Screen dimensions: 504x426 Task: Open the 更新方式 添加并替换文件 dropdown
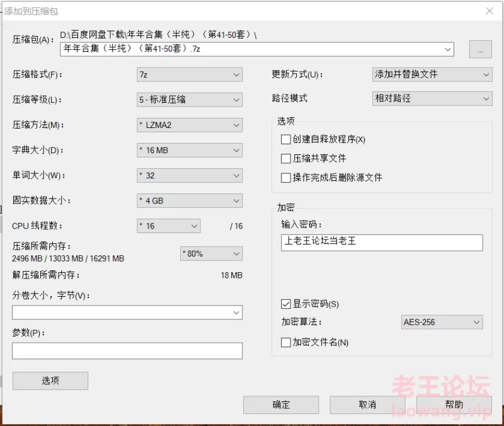click(x=432, y=74)
